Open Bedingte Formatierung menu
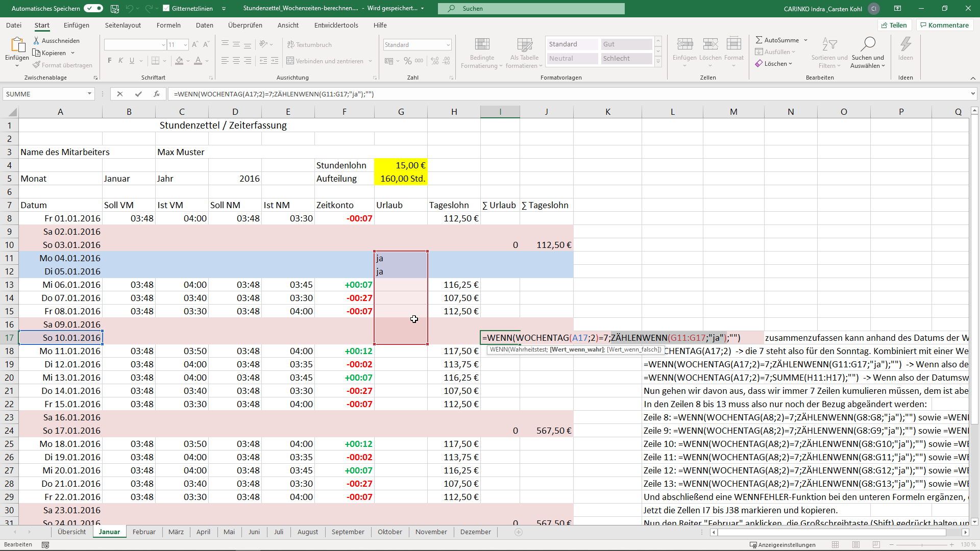The image size is (980, 551). click(482, 53)
